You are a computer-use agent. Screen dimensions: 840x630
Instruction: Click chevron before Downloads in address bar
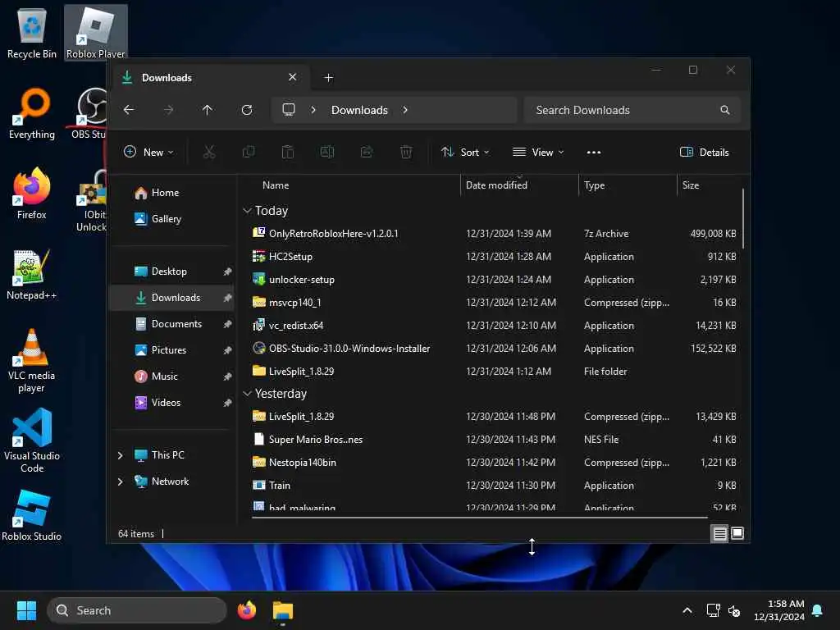[313, 110]
